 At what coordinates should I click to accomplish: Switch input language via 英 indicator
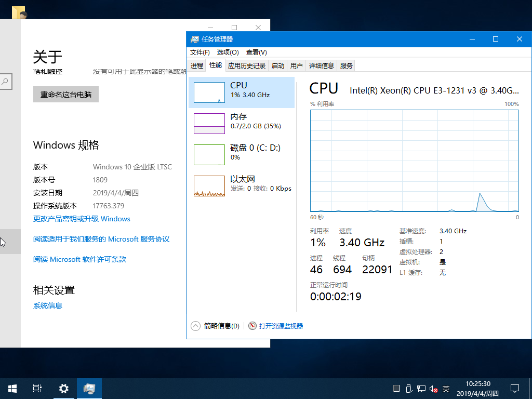pos(446,389)
